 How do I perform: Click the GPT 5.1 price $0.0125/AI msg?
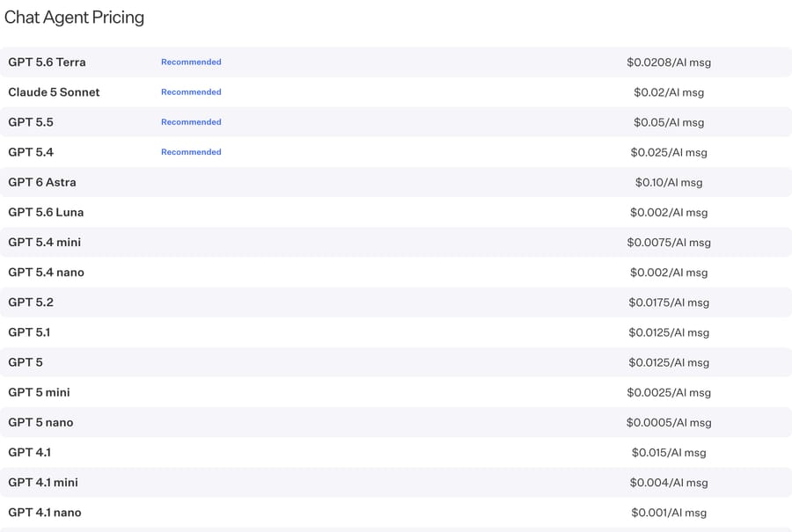point(669,332)
